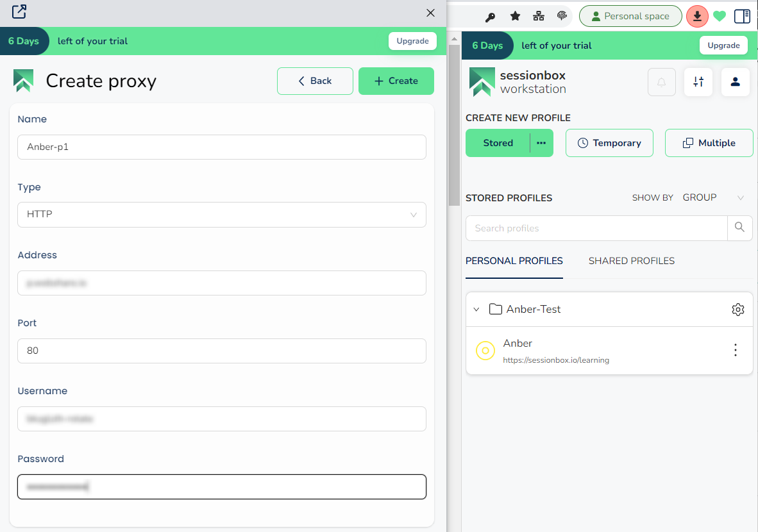Open panel in new window icon
Screen dimensions: 758x532
(19, 11)
